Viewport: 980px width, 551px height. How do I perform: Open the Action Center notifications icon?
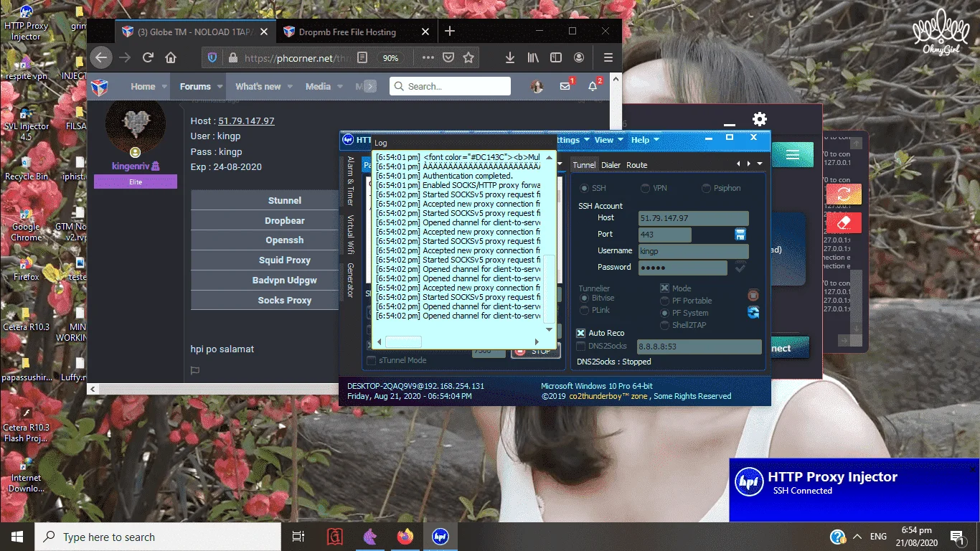(956, 537)
